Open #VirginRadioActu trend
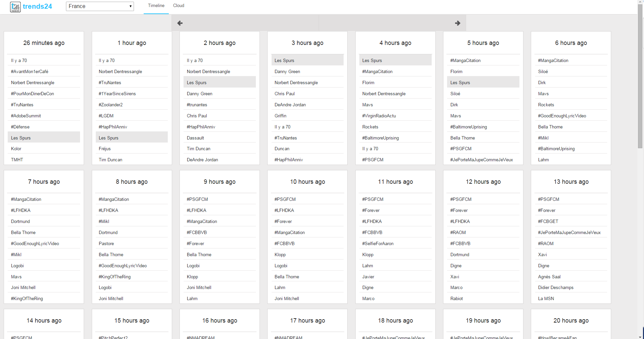 379,116
